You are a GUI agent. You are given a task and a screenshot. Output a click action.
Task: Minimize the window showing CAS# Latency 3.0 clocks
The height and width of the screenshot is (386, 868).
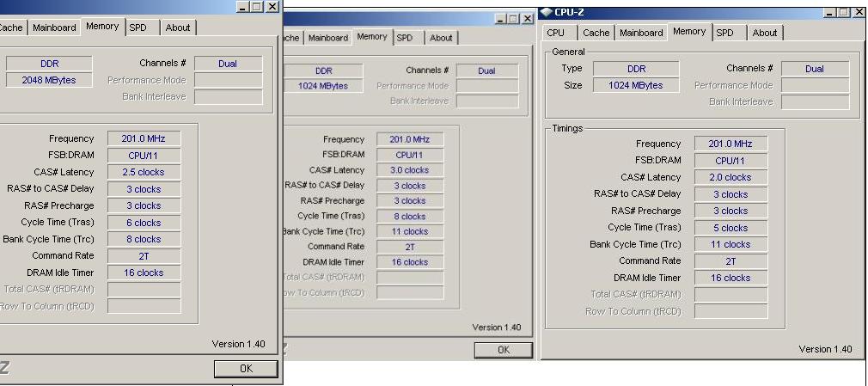(501, 19)
